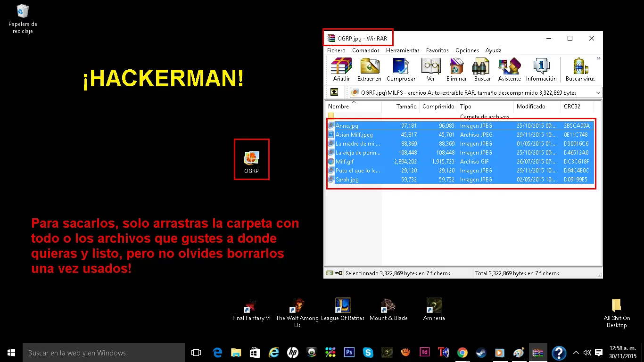Click the Buscar en la web search box
Viewport: 644px width, 362px height.
(x=104, y=353)
